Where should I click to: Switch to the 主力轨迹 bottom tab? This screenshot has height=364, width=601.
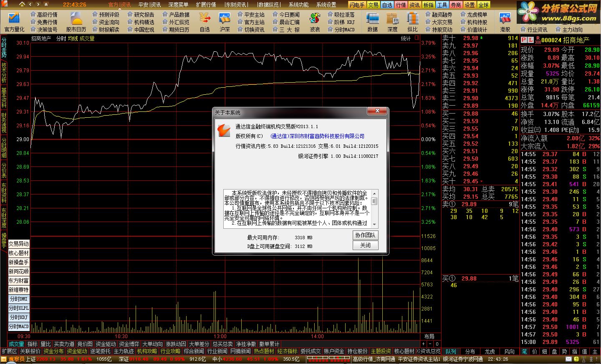pos(124,351)
